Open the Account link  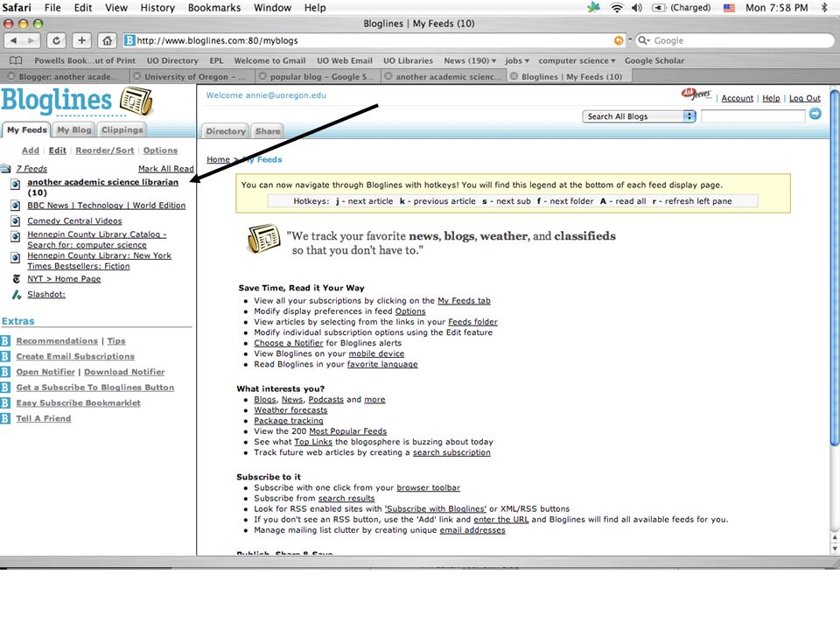[737, 98]
